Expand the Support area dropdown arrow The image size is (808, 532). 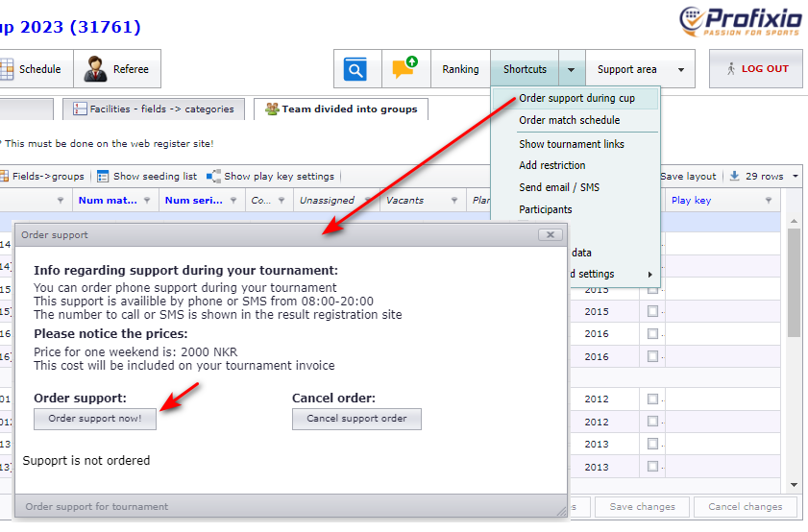click(x=681, y=69)
